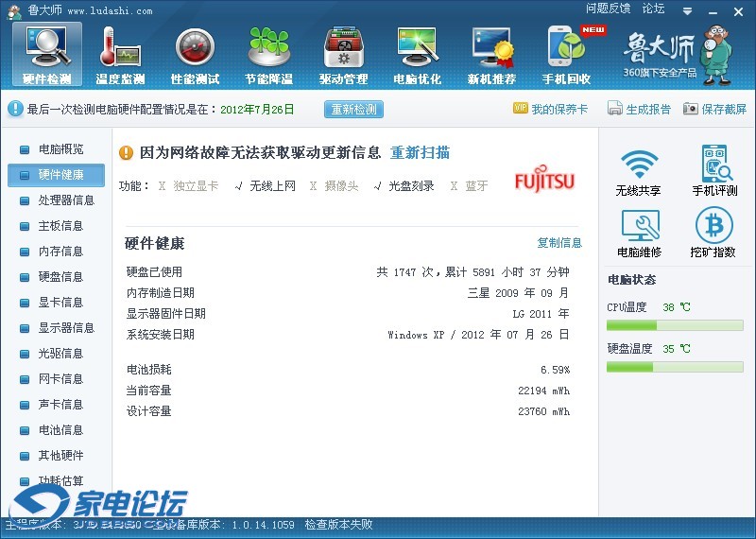This screenshot has height=539, width=756.
Task: Open 问题反馈 in the title bar
Action: point(608,9)
